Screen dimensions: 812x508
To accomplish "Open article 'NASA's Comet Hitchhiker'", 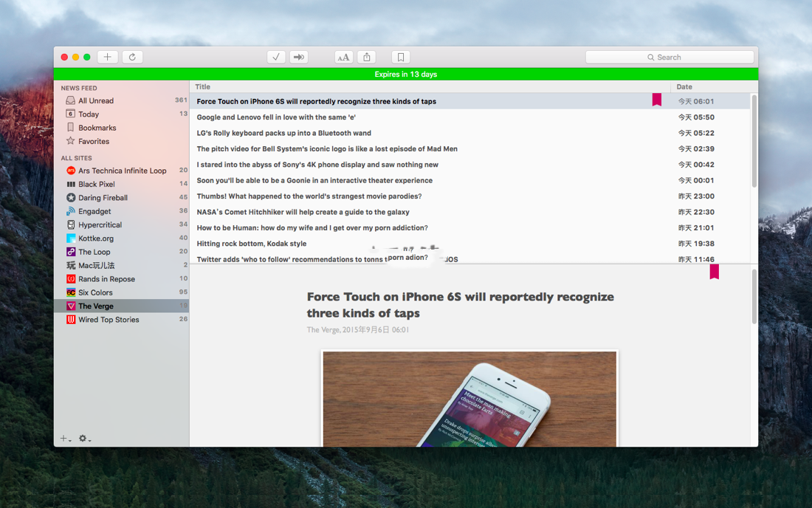I will click(x=303, y=212).
